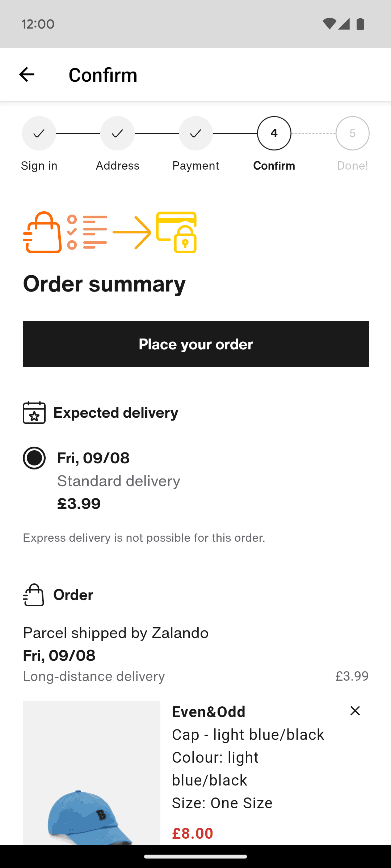Open the blue cap product thumbnail

[x=92, y=773]
